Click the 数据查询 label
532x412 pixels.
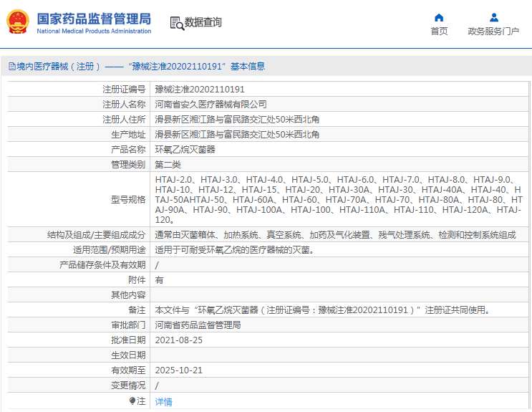tap(203, 22)
